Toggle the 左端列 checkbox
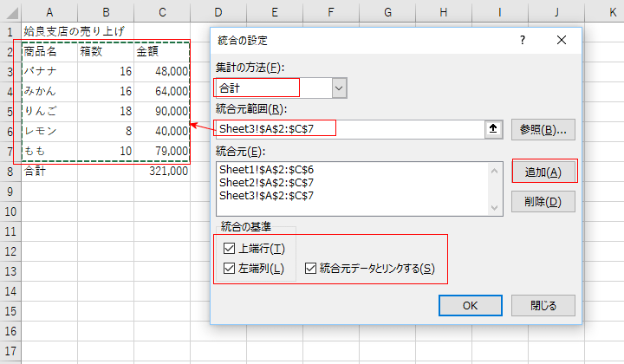Screen dimensions: 624x364 pyautogui.click(x=230, y=269)
